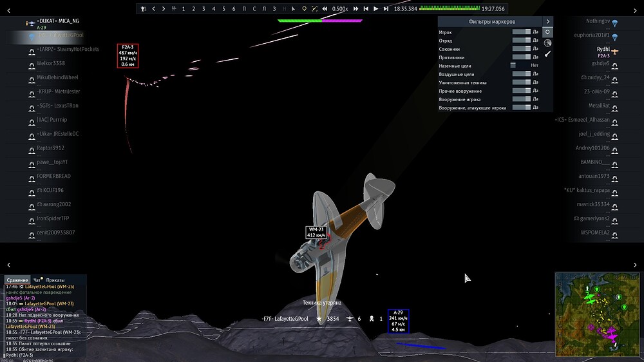Open the Чат tab
The image size is (644, 362).
(x=38, y=280)
